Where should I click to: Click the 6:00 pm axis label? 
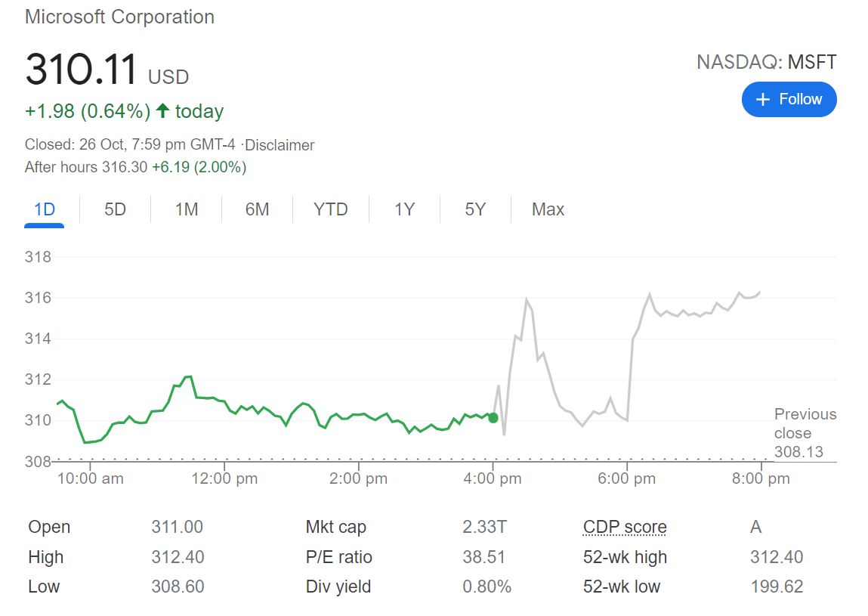pos(627,478)
